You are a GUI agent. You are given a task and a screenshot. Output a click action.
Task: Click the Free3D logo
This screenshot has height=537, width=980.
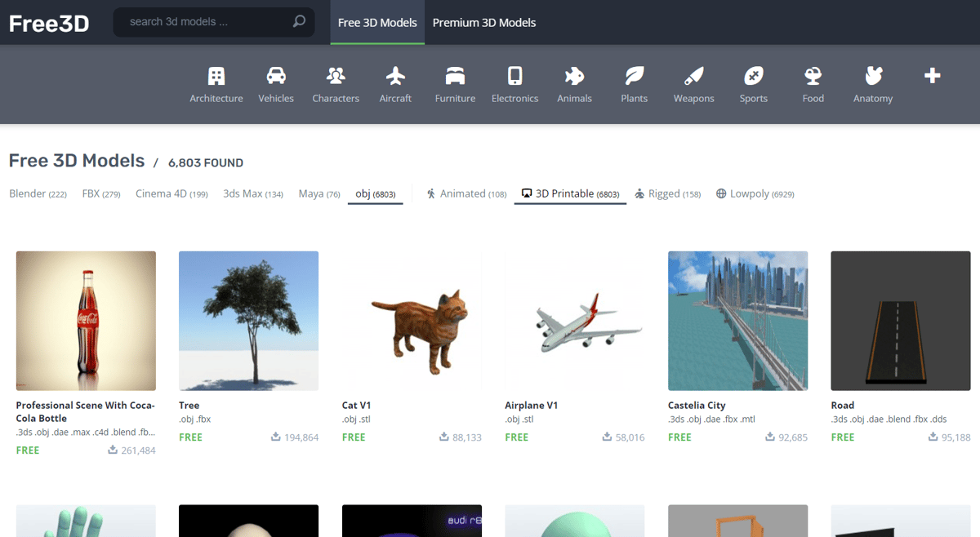pos(49,23)
